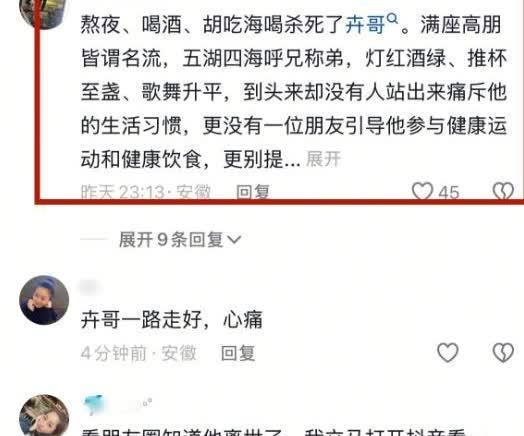Reply to the 4分钟前 comment

(238, 353)
